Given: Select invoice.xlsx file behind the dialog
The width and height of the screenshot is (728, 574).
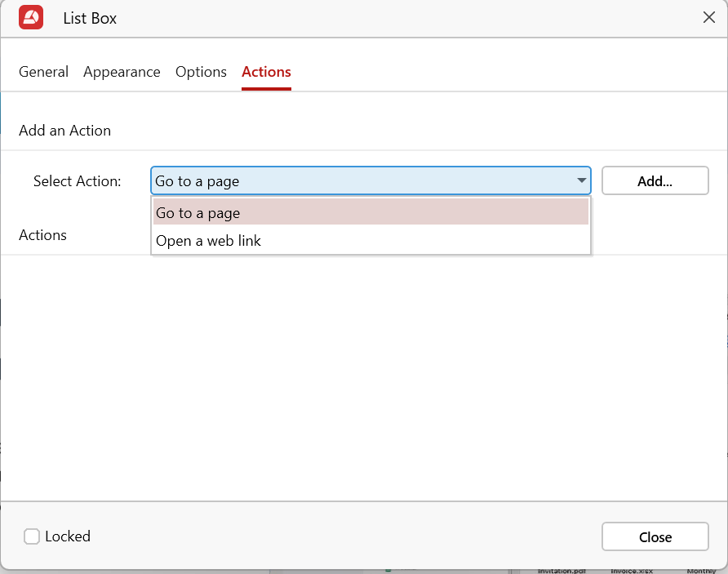Looking at the screenshot, I should click(632, 571).
